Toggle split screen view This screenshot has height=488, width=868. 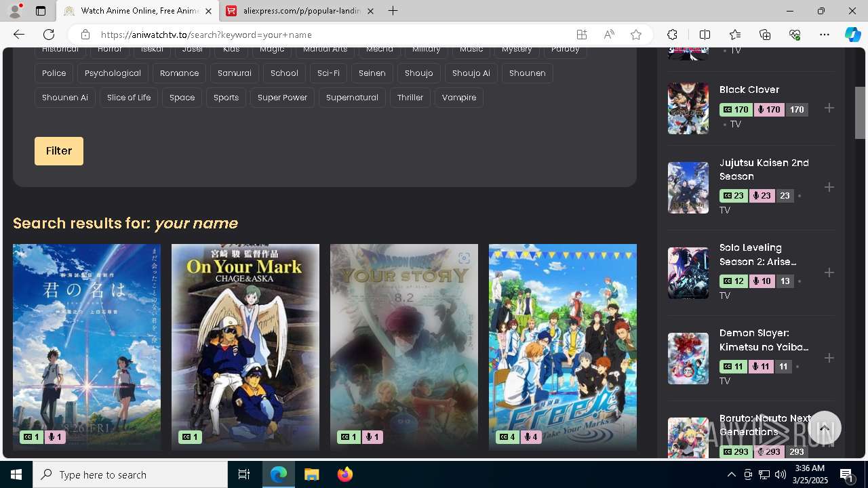click(705, 35)
